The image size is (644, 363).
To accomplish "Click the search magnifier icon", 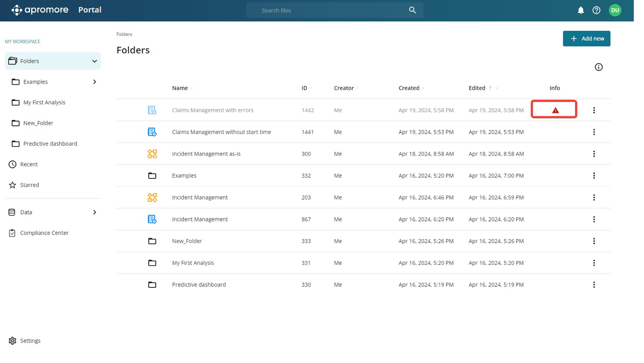I will 412,10.
